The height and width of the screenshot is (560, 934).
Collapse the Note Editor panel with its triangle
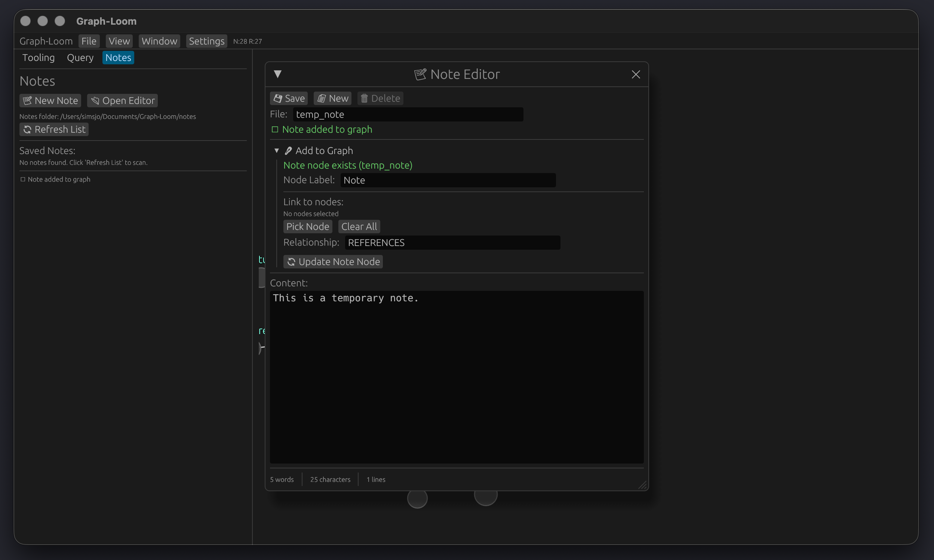click(278, 74)
